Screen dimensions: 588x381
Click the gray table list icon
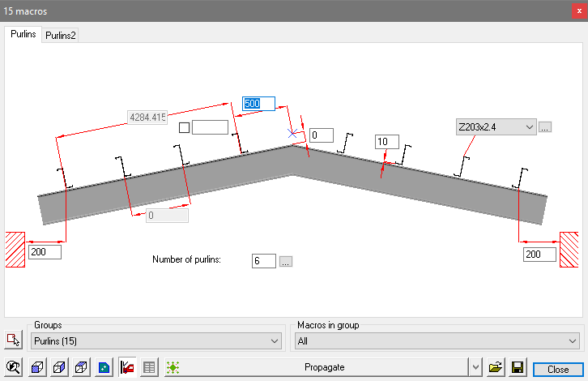point(149,368)
